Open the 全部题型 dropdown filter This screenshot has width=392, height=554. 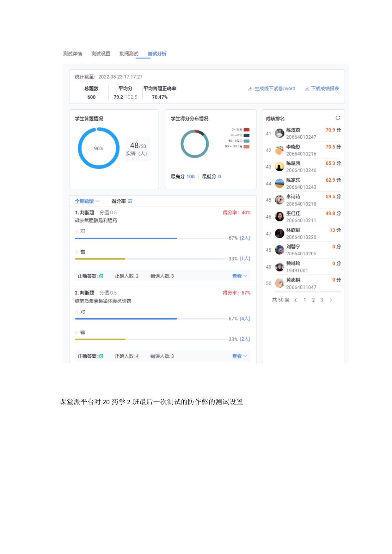(x=87, y=201)
